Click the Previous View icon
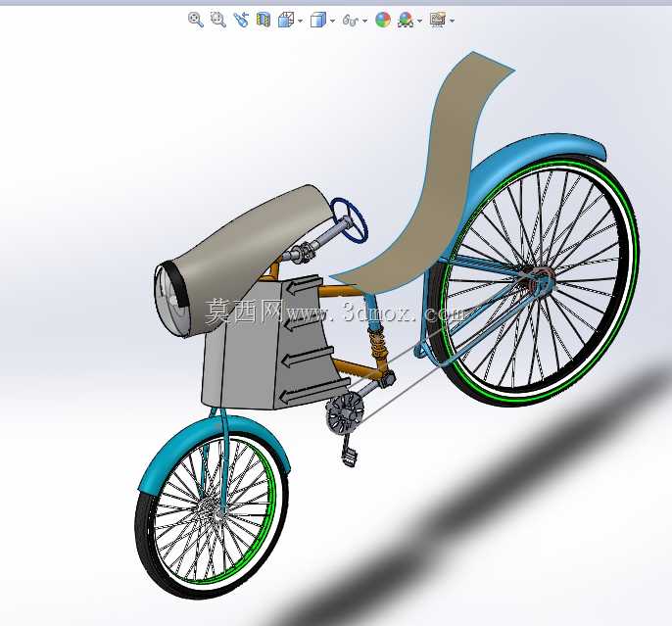The width and height of the screenshot is (672, 626). point(241,20)
